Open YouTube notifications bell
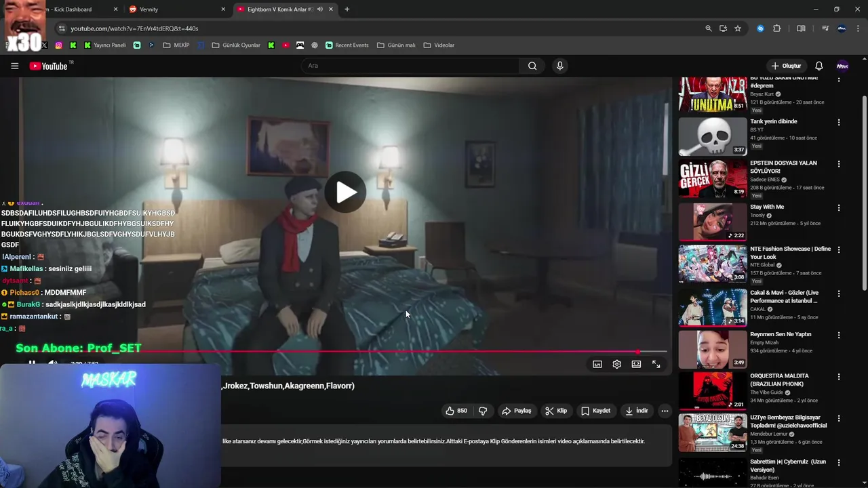This screenshot has width=868, height=488. (x=818, y=66)
